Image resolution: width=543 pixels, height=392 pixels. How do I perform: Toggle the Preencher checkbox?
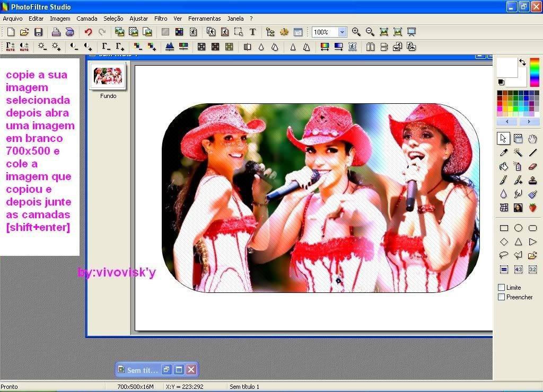[x=502, y=297]
